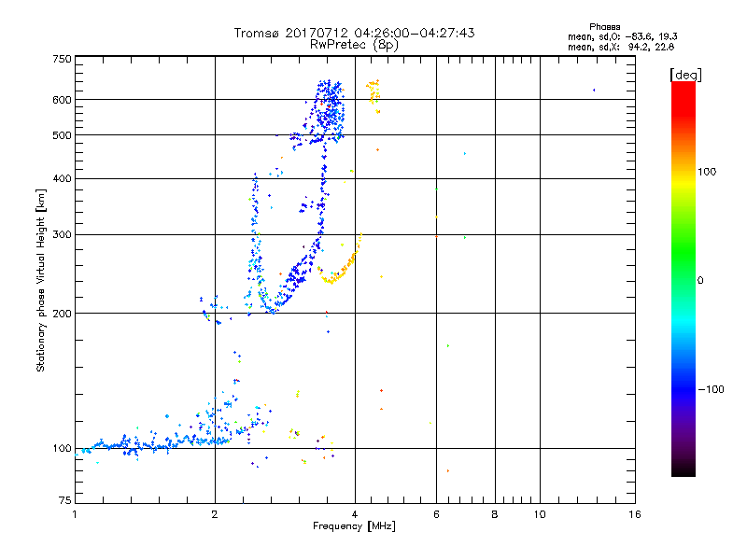Click the plot title "Tromsø 20170712 04:26:00-04:27:43"
Viewport: 747px width, 560px height.
tap(354, 33)
